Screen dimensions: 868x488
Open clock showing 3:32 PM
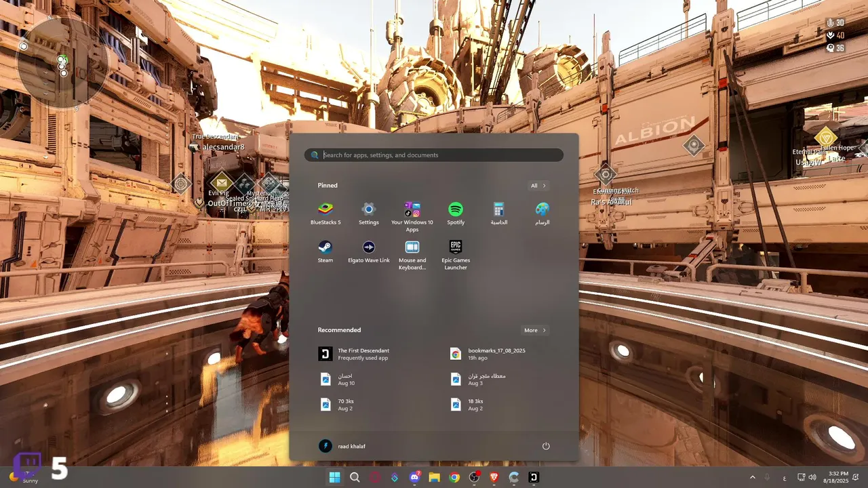(x=836, y=477)
